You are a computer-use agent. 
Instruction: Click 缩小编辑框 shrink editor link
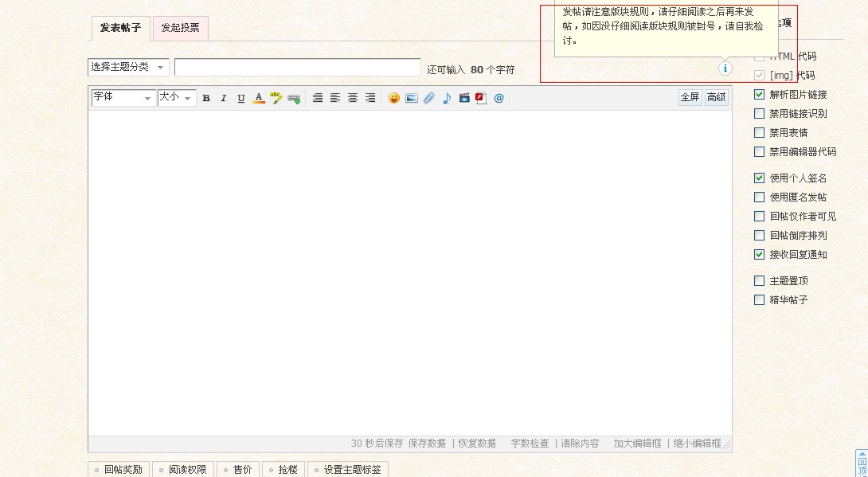point(698,444)
